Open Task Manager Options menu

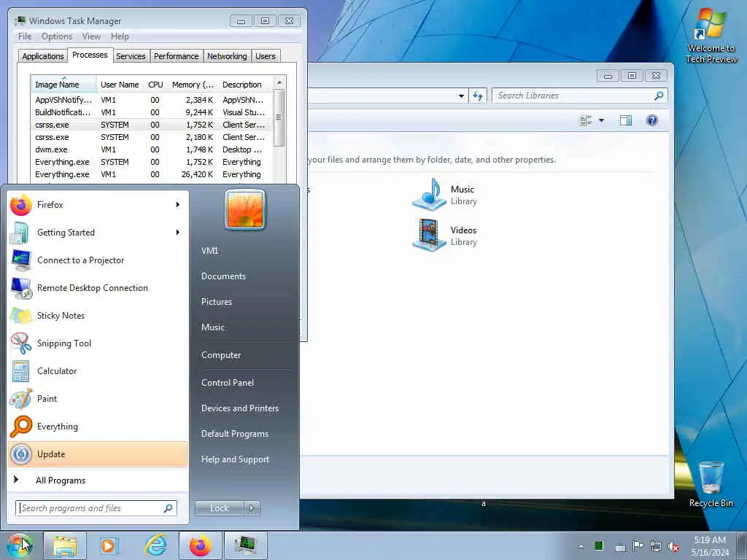(x=57, y=36)
